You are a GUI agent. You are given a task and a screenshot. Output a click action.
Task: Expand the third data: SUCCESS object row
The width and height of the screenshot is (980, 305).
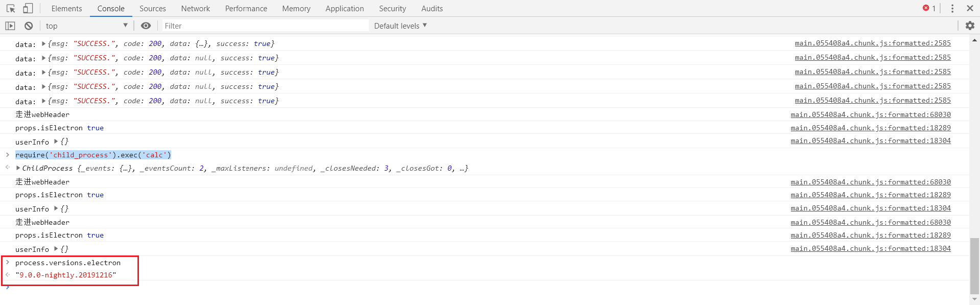(43, 72)
